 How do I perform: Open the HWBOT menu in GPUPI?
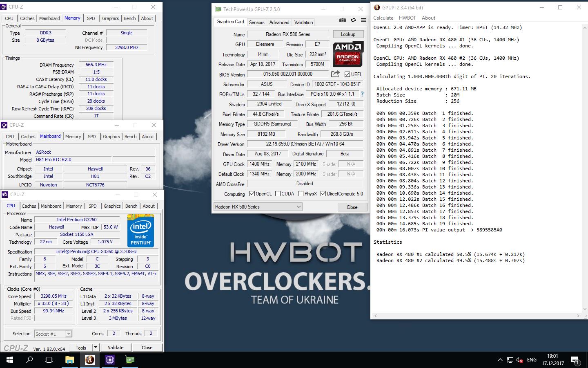tap(407, 18)
